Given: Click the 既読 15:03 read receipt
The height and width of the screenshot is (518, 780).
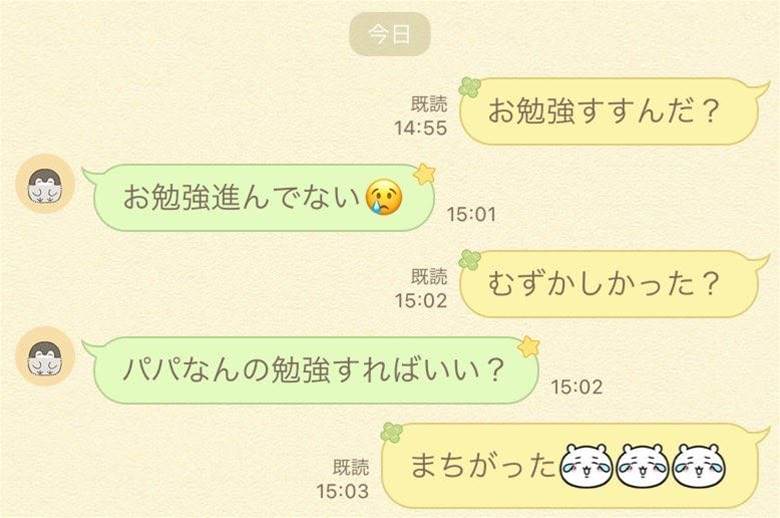Looking at the screenshot, I should click(343, 479).
